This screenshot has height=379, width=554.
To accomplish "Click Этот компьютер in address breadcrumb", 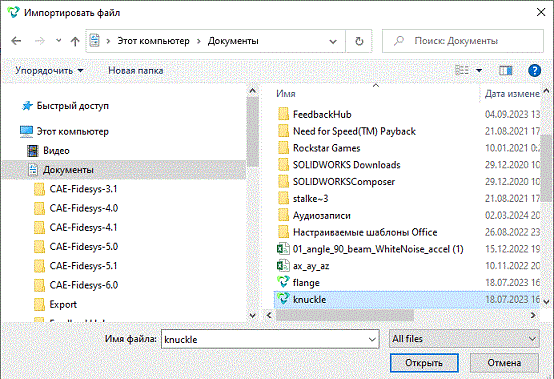I will tap(153, 41).
